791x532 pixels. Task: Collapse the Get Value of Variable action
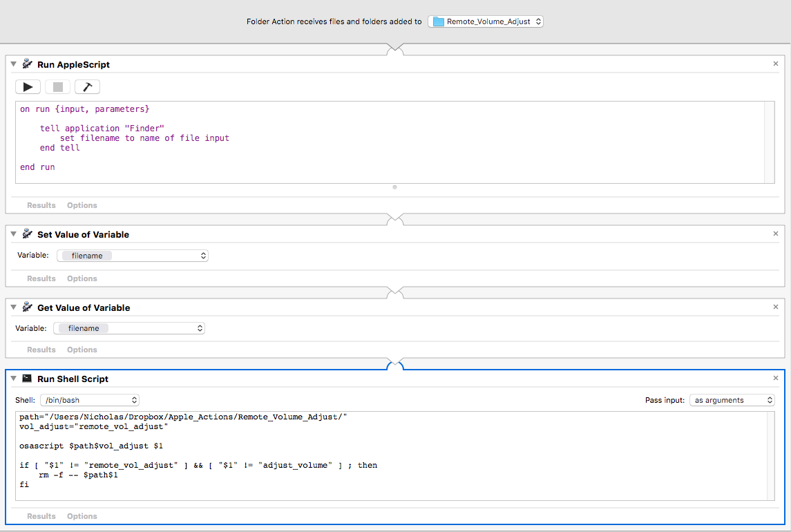click(14, 307)
